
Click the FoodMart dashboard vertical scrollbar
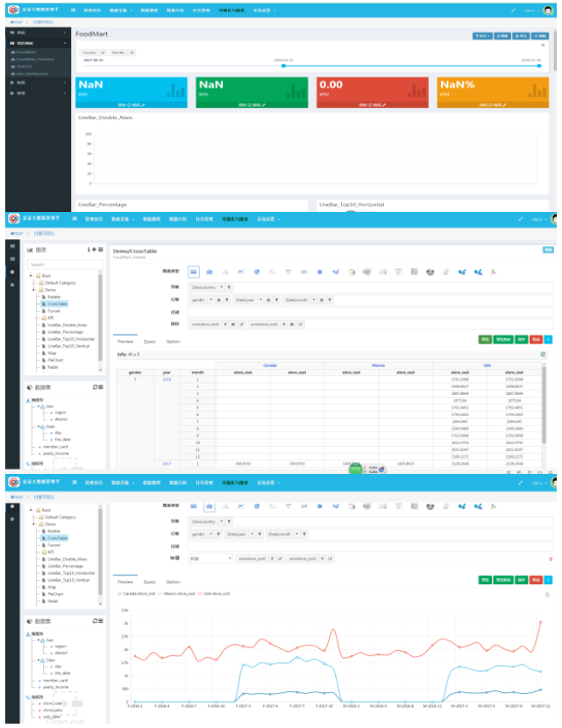[x=553, y=51]
